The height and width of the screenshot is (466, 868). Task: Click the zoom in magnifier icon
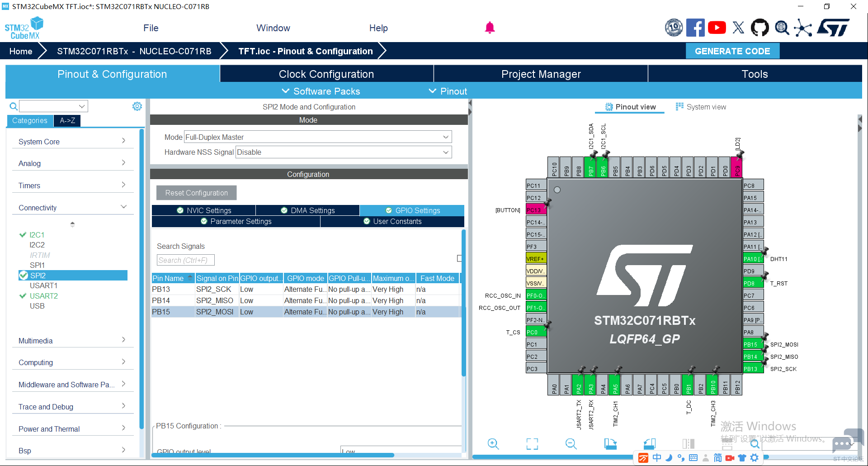point(493,444)
